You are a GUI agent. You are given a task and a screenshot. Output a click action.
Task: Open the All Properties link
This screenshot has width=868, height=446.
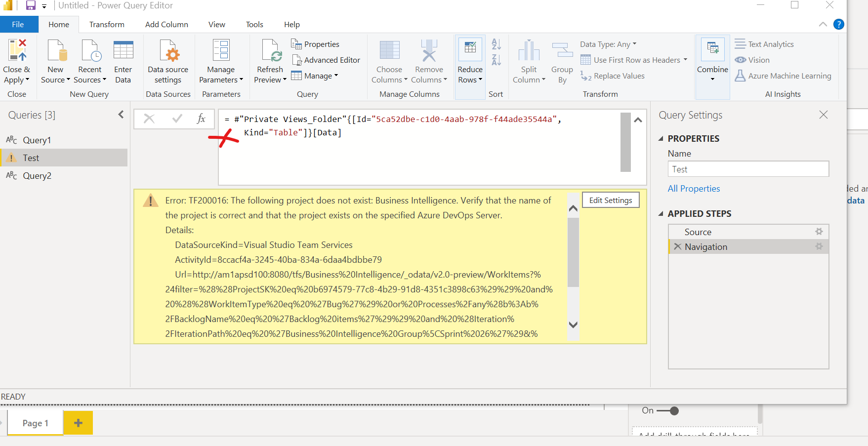(x=694, y=189)
